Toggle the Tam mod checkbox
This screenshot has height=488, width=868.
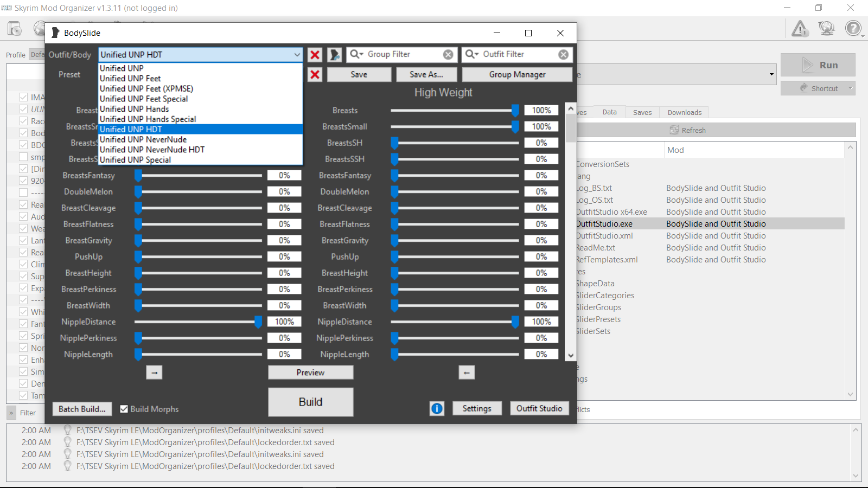pos(23,395)
